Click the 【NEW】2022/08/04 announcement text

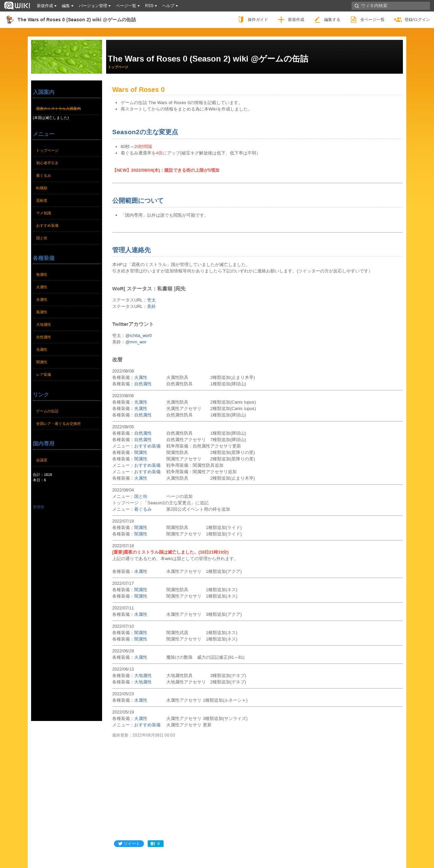[166, 170]
